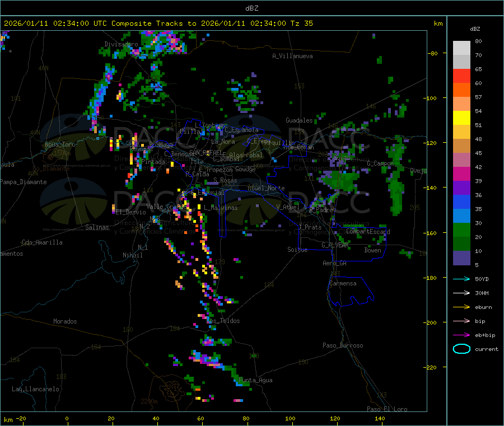Screen dimensions: 504x426
Task: Click the 'C_Española' map label
Action: [241, 130]
